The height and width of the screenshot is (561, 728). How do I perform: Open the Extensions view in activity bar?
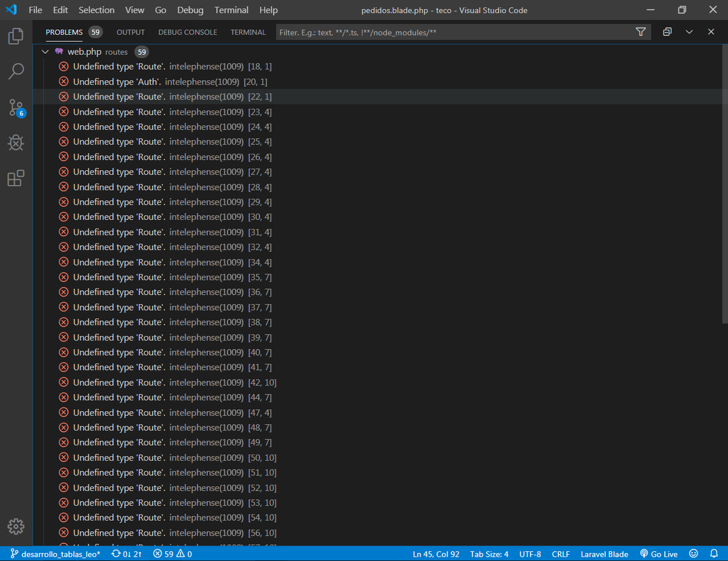pyautogui.click(x=16, y=178)
